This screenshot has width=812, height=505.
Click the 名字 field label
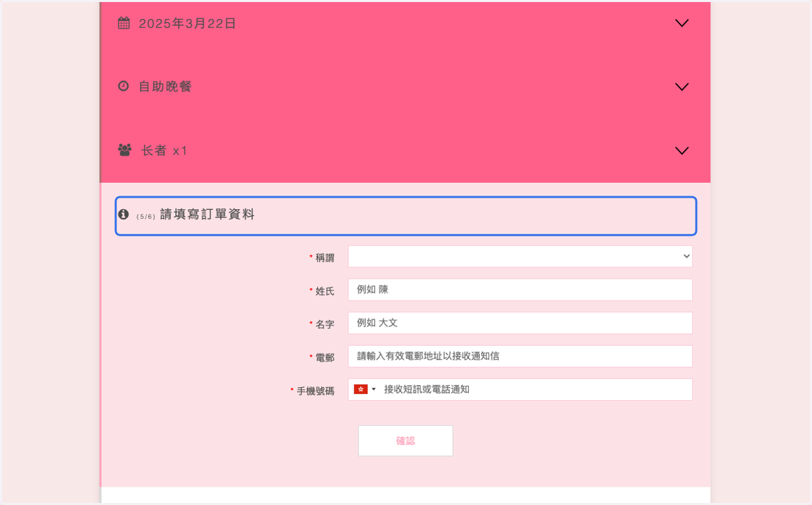(325, 324)
